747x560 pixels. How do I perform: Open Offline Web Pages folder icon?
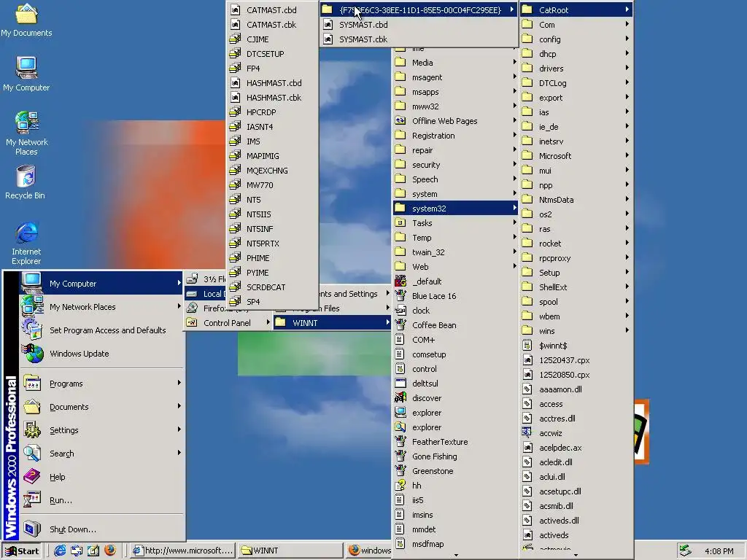pos(400,121)
